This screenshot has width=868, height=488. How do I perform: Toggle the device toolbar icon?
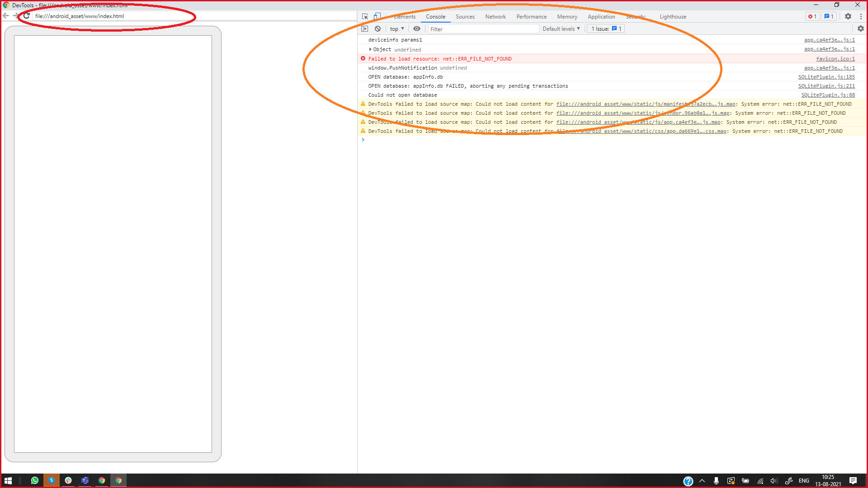click(x=377, y=16)
